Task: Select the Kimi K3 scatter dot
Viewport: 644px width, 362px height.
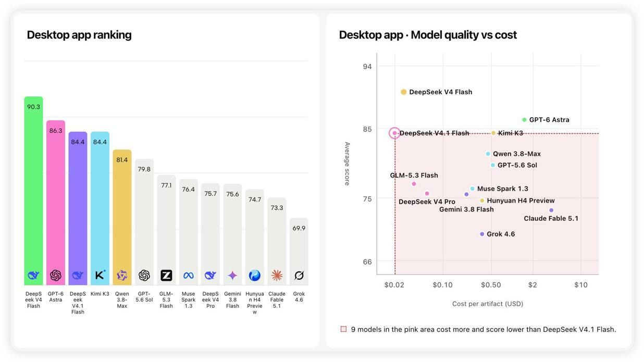Action: click(493, 133)
